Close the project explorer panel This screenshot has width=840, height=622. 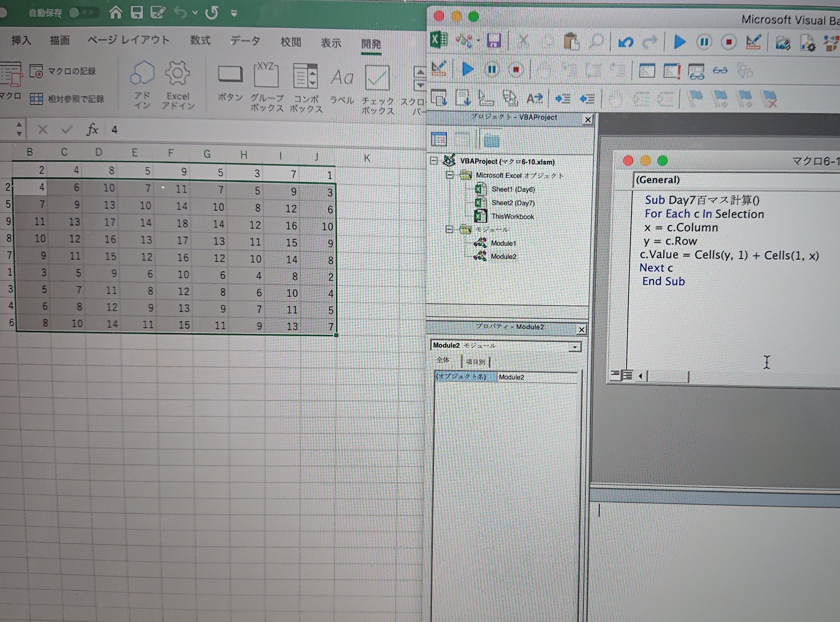[588, 119]
